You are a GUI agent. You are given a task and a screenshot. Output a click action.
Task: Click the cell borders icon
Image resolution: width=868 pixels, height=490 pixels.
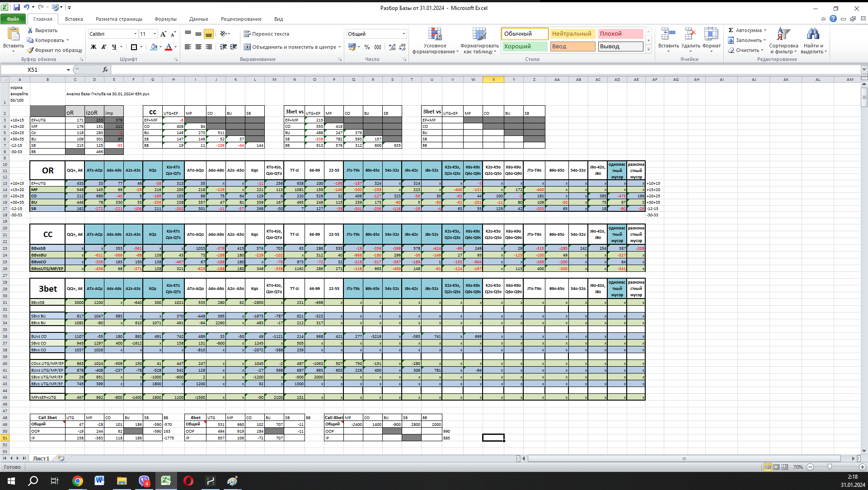(x=134, y=47)
